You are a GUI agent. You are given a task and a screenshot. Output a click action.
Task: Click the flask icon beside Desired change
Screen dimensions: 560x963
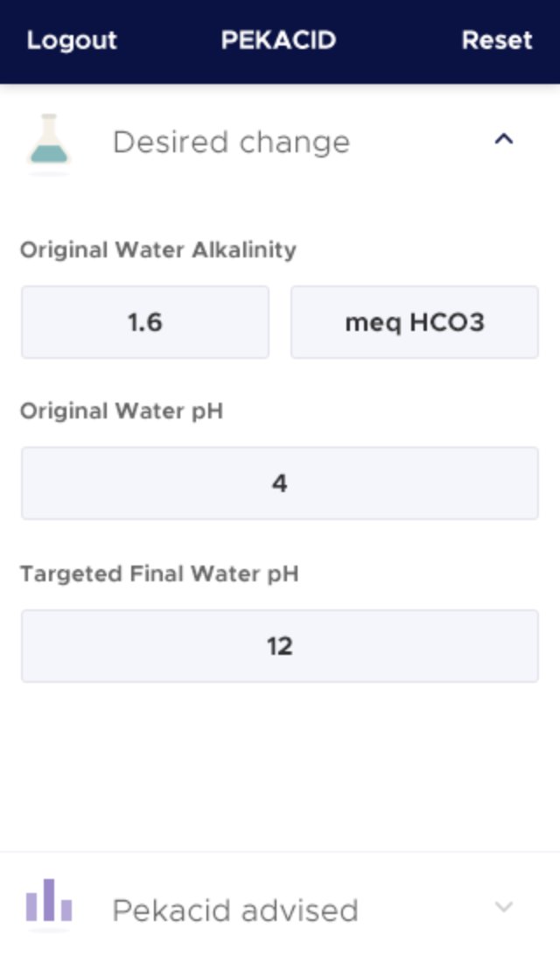coord(49,141)
